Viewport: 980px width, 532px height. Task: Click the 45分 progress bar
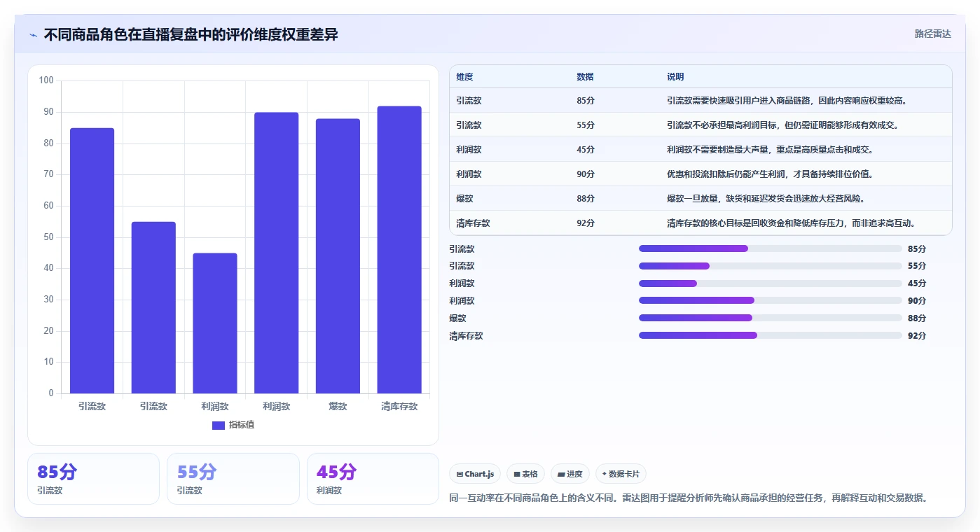(771, 283)
